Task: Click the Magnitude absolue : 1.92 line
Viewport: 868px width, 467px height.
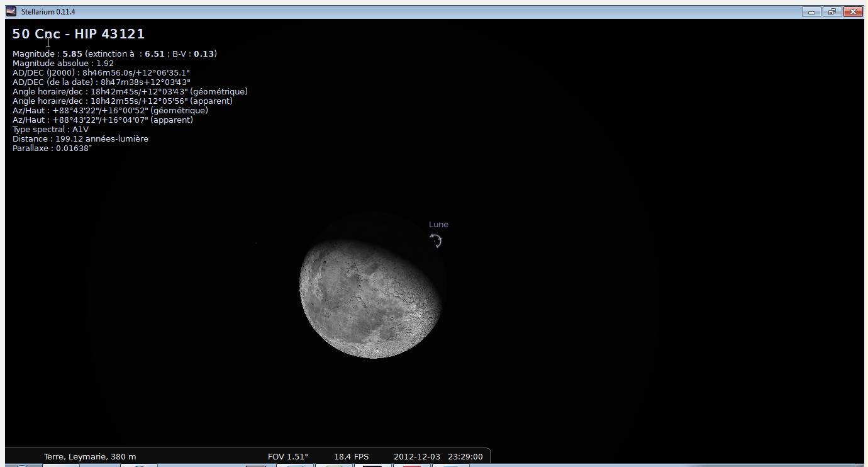Action: pyautogui.click(x=63, y=64)
